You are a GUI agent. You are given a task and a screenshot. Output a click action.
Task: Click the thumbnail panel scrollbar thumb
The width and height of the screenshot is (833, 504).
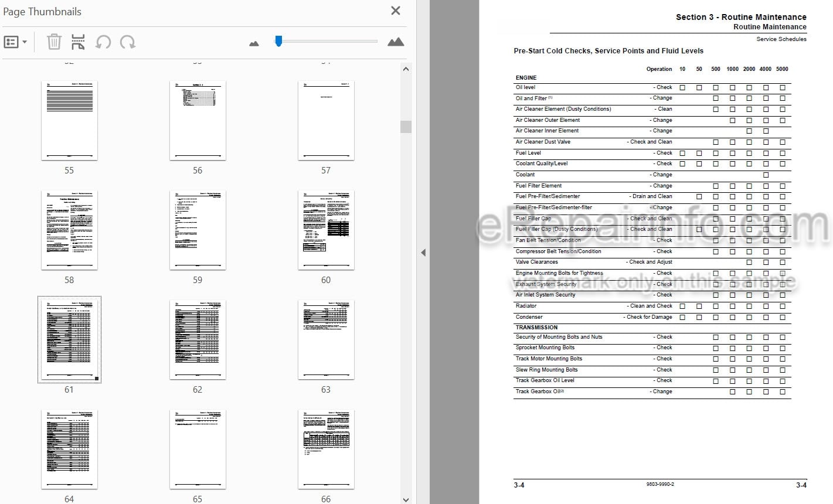pyautogui.click(x=406, y=127)
